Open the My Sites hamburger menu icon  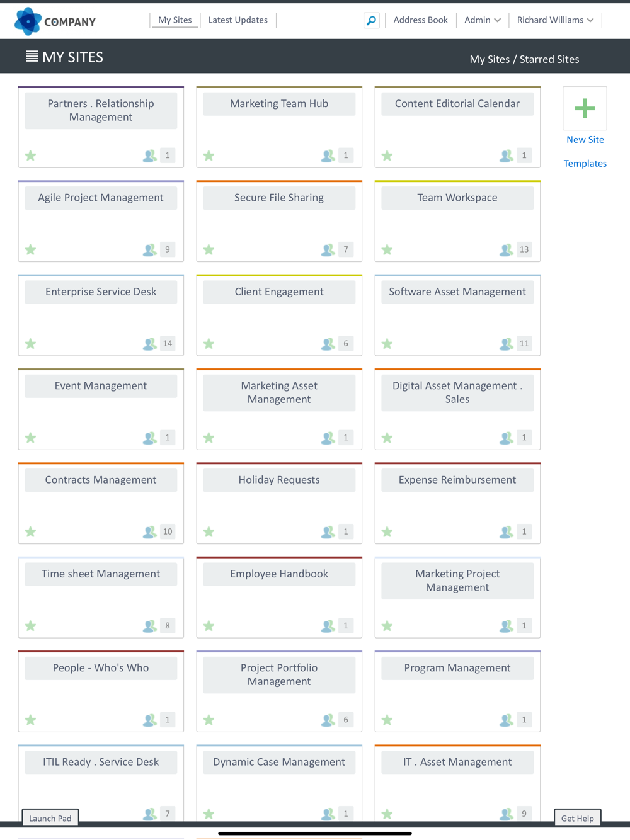pos(31,57)
